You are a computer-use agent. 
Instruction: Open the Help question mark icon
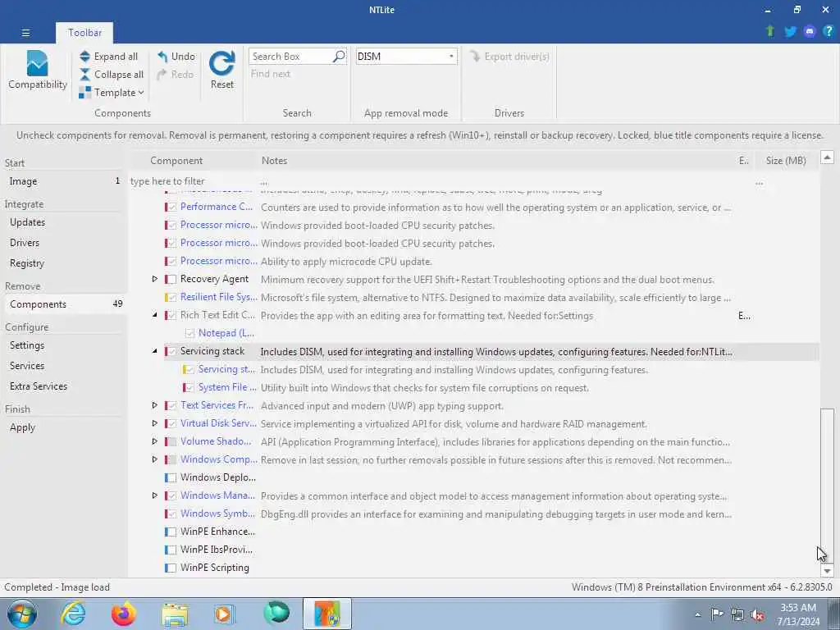[829, 31]
